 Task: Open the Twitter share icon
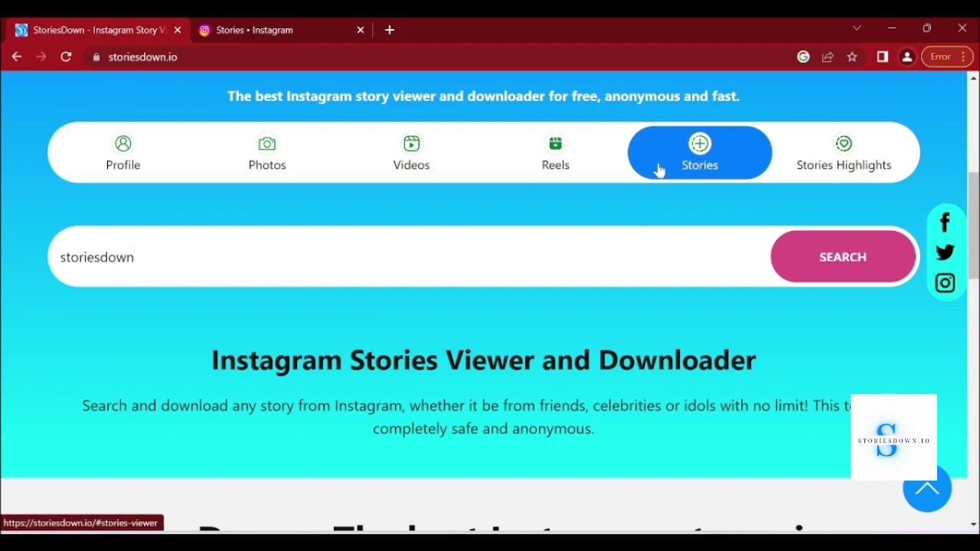tap(946, 253)
